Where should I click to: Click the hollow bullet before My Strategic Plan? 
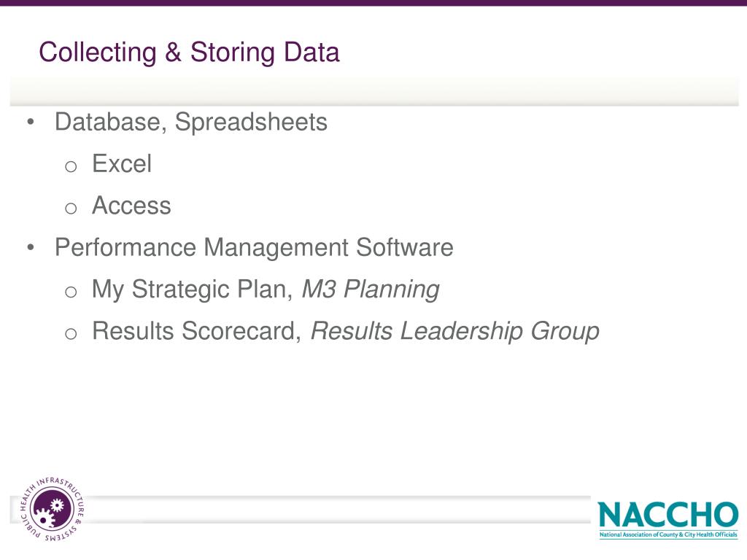point(71,292)
